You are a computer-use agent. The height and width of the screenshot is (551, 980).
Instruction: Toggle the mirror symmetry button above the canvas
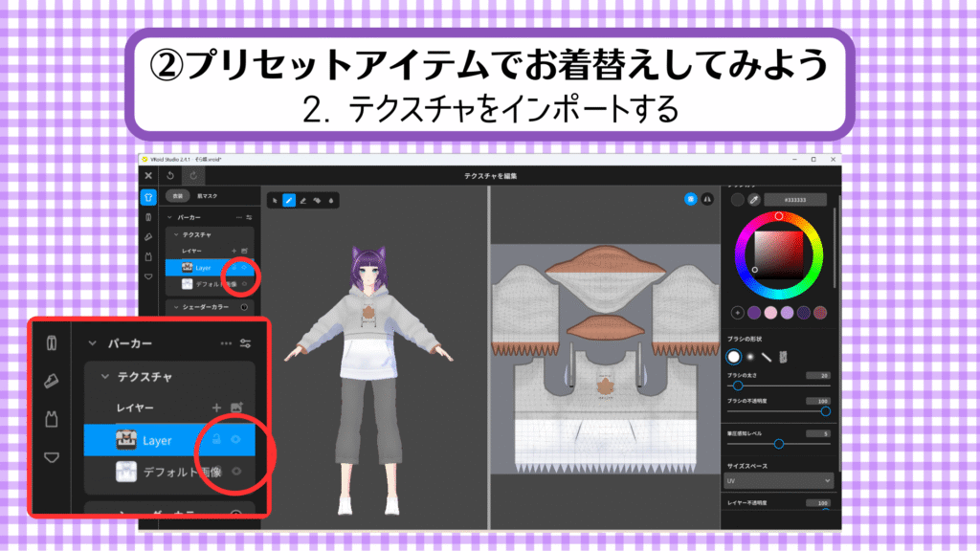[708, 199]
